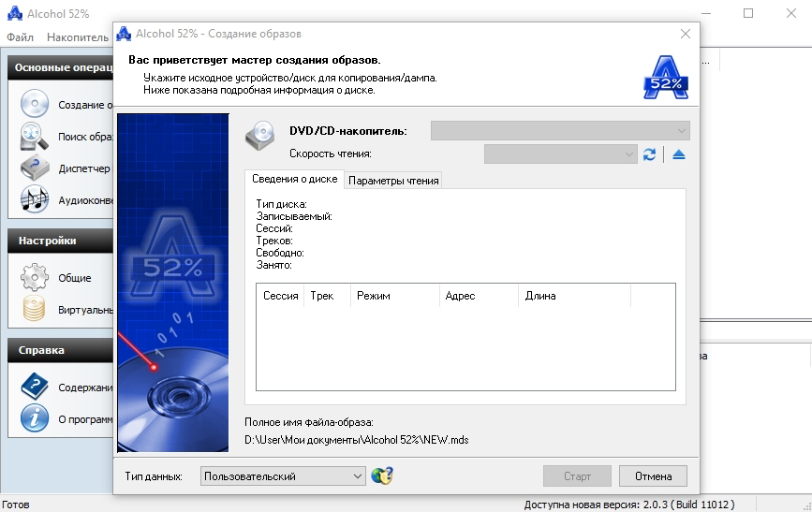Viewport: 812px width, 512px height.
Task: Click the Основные операции panel header
Action: tap(61, 67)
